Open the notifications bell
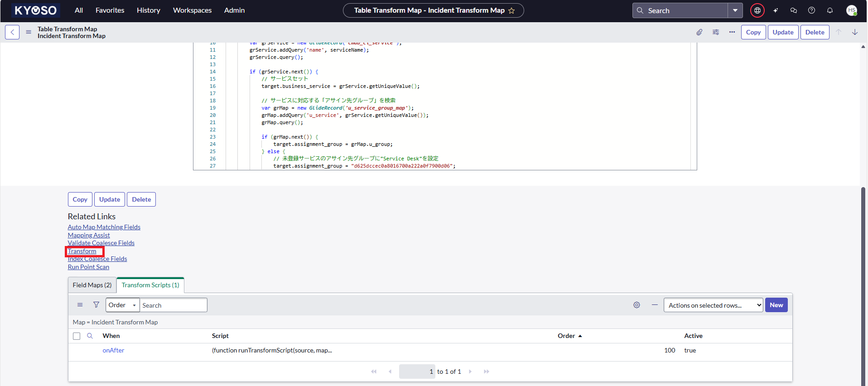This screenshot has height=386, width=868. click(x=830, y=10)
